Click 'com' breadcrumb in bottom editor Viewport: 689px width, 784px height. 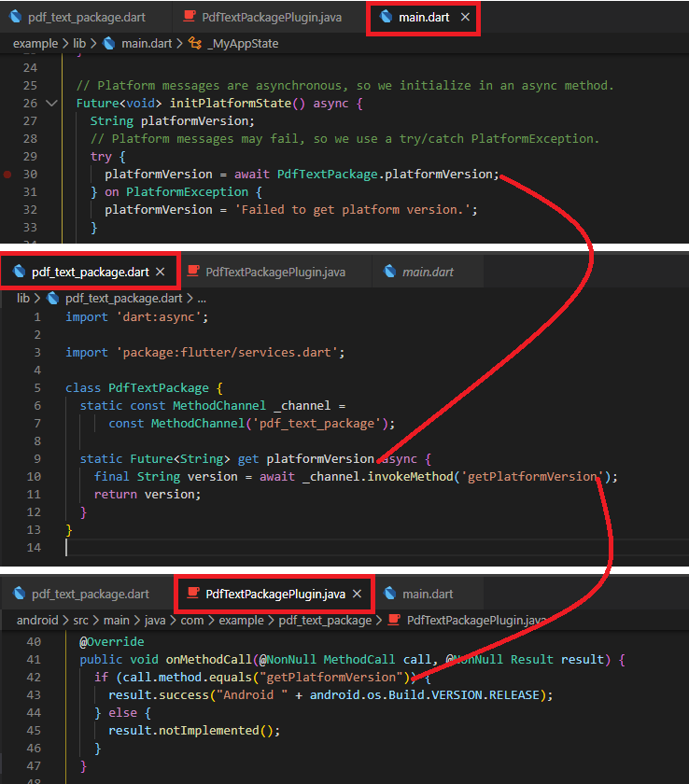pyautogui.click(x=192, y=621)
